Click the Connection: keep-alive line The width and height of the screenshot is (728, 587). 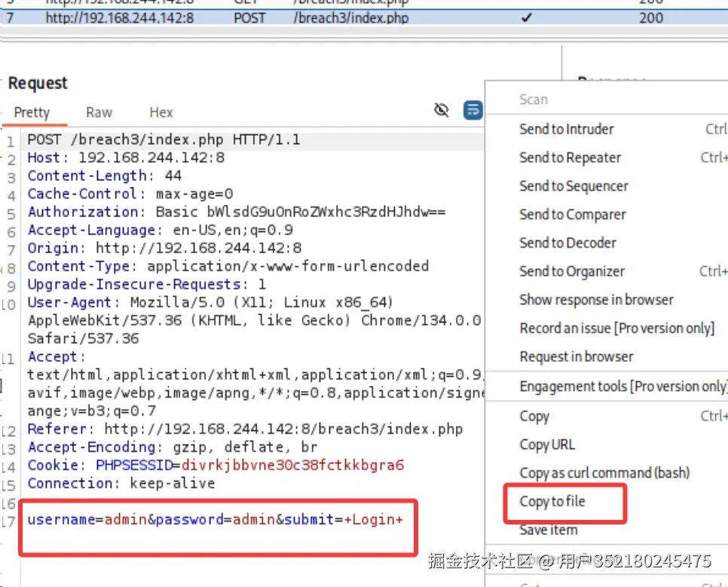[x=121, y=484]
